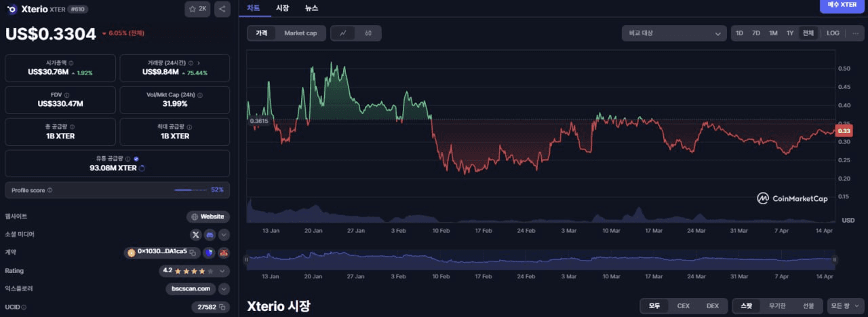Click right handle of chart range navigator

[835, 259]
